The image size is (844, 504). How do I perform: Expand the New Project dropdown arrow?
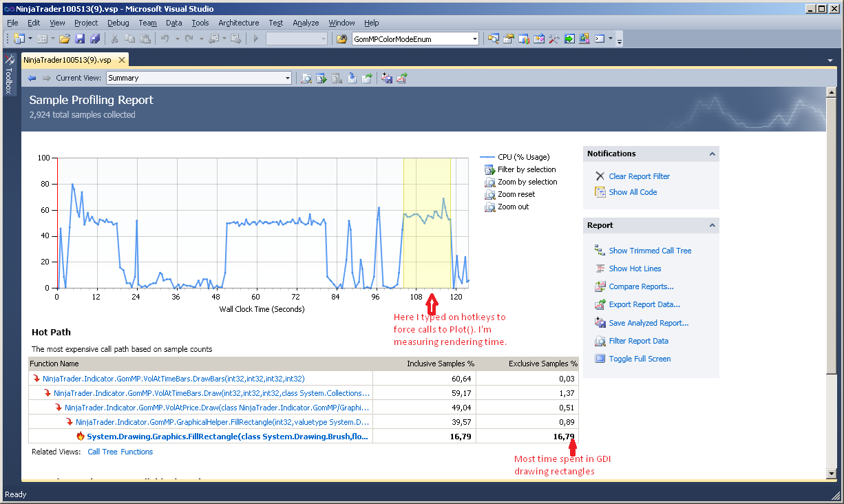tap(30, 39)
